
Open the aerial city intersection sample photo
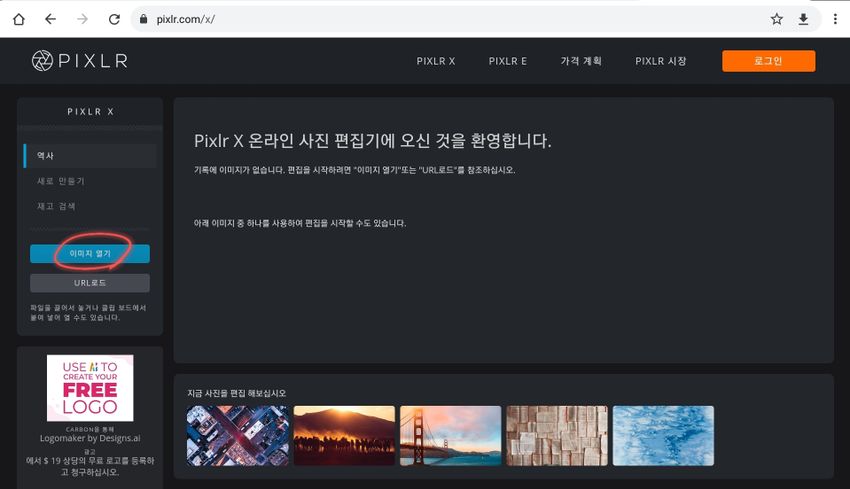(x=237, y=436)
